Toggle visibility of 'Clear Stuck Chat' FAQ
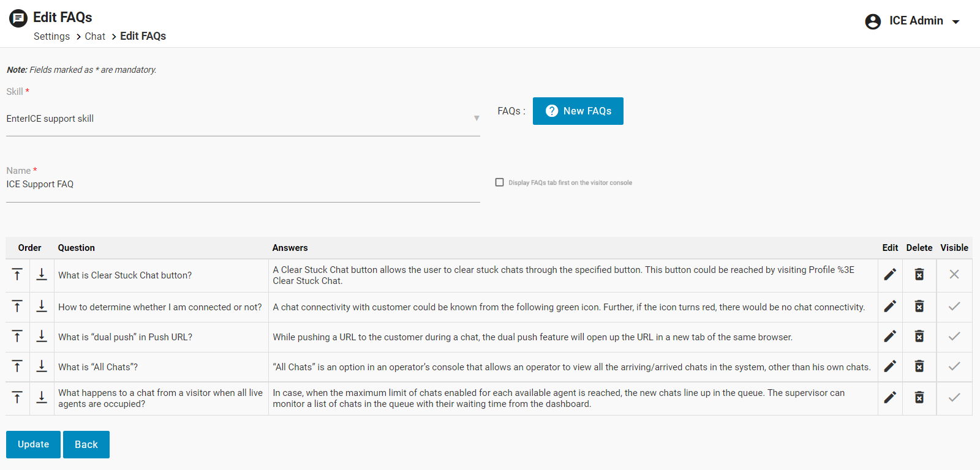The width and height of the screenshot is (980, 470). point(954,275)
